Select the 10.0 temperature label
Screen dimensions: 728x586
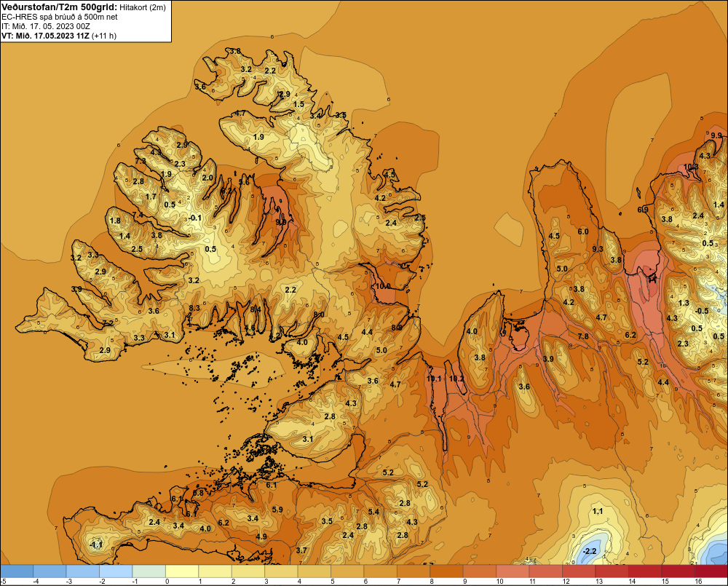383,286
